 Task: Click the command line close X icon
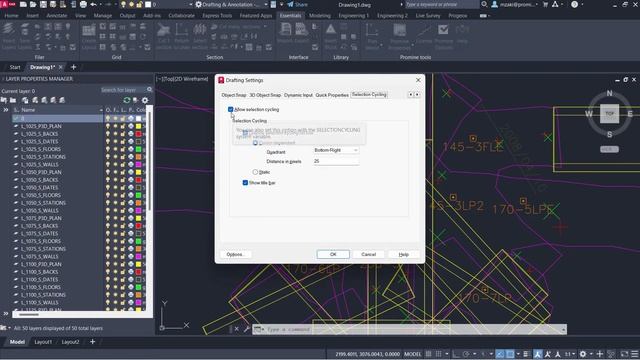pyautogui.click(x=237, y=329)
